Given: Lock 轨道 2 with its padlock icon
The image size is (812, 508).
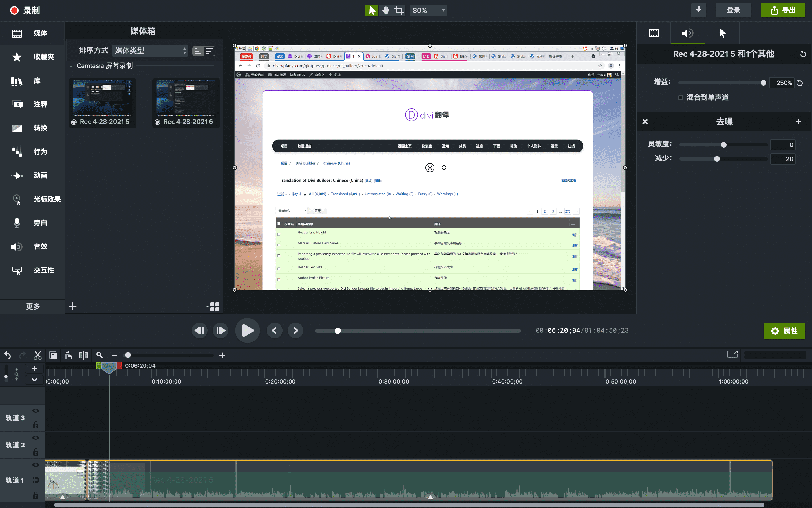Looking at the screenshot, I should point(36,452).
